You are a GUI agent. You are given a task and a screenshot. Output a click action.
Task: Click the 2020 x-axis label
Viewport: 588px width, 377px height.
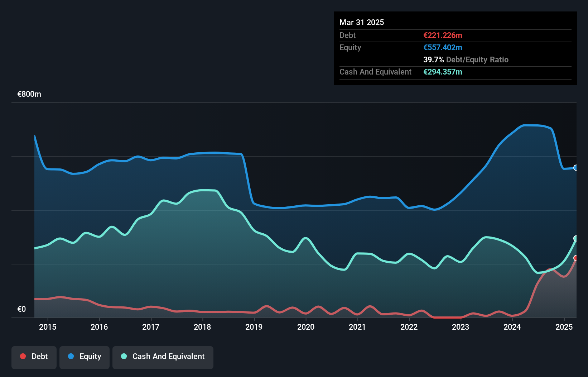tap(306, 327)
